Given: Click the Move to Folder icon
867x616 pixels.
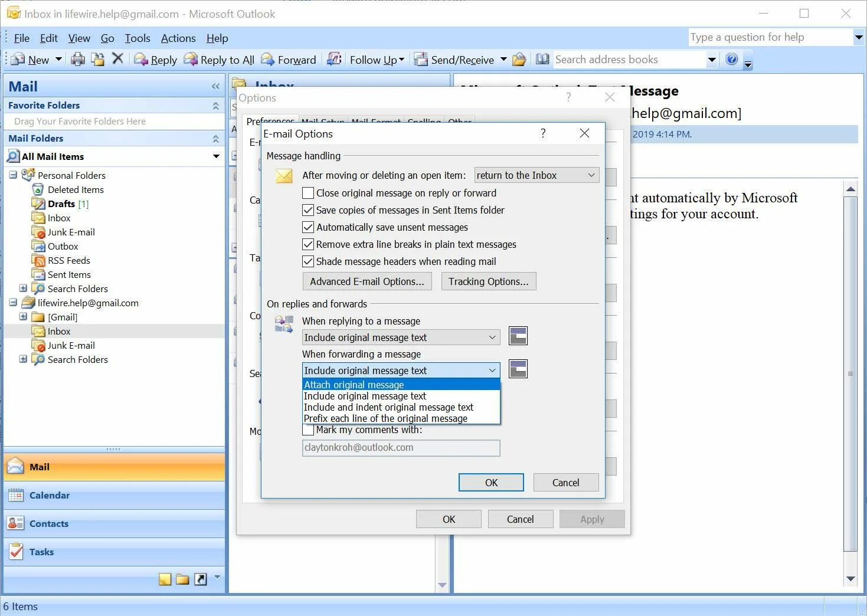Looking at the screenshot, I should (x=97, y=59).
